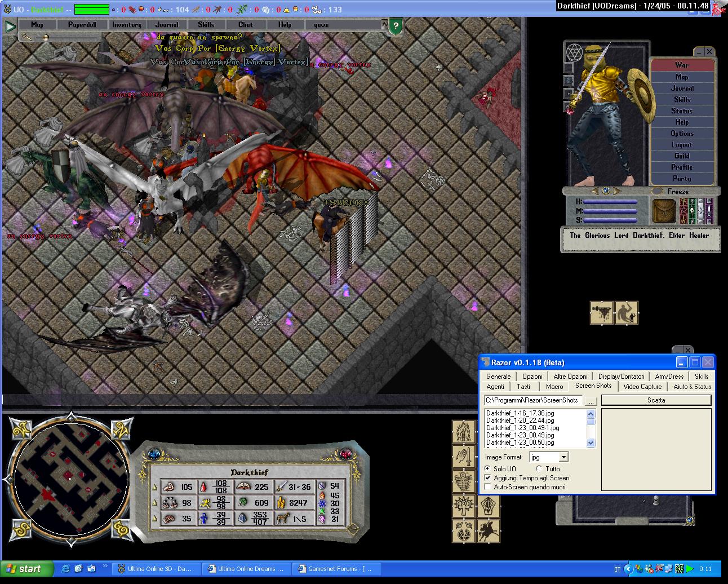This screenshot has width=728, height=584.
Task: Open the green question mark help shield
Action: tap(396, 26)
